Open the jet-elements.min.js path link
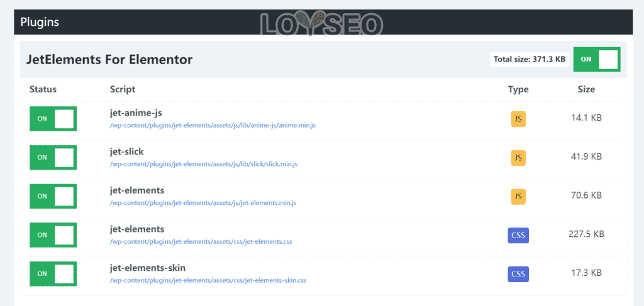The width and height of the screenshot is (644, 306). pyautogui.click(x=203, y=202)
